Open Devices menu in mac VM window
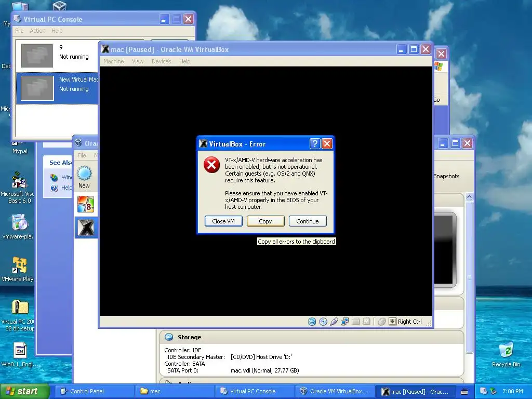532x399 pixels. point(161,61)
